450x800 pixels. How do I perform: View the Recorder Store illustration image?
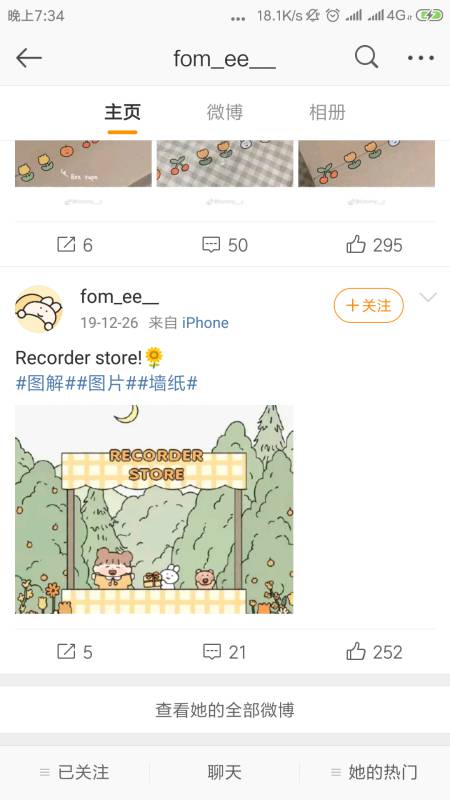[x=154, y=509]
